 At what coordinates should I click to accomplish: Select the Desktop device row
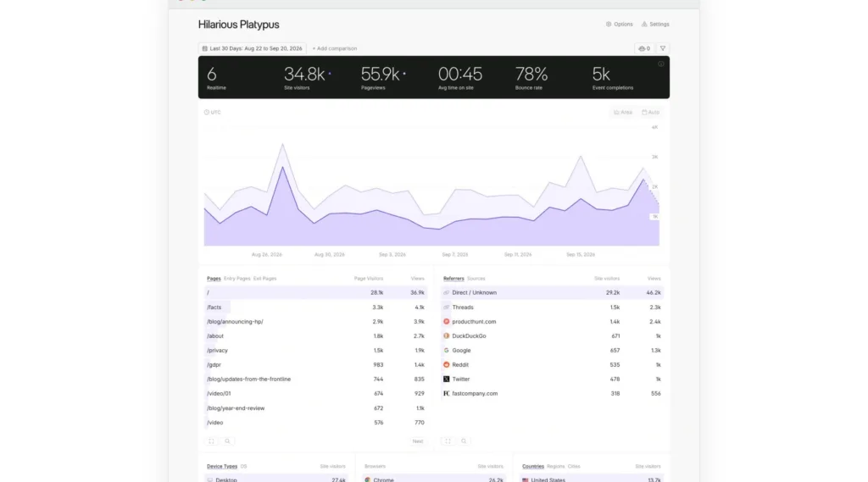pos(275,479)
